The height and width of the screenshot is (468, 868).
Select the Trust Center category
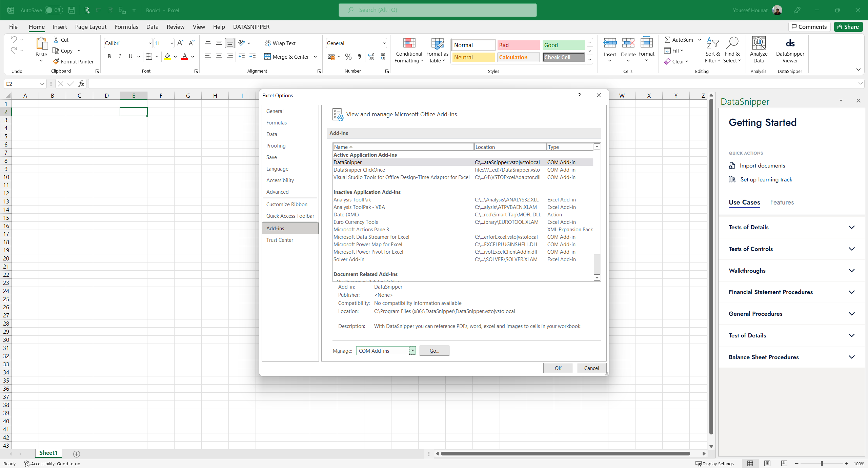[x=280, y=240]
